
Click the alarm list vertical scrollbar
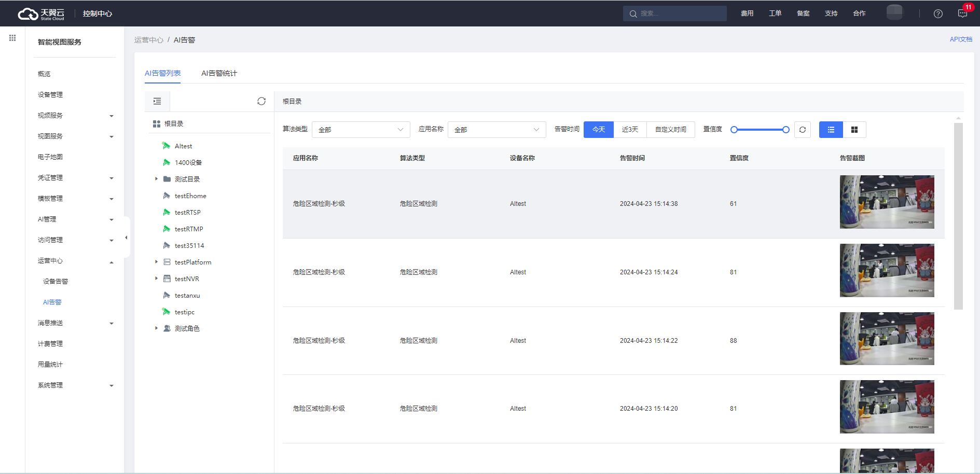(x=958, y=216)
